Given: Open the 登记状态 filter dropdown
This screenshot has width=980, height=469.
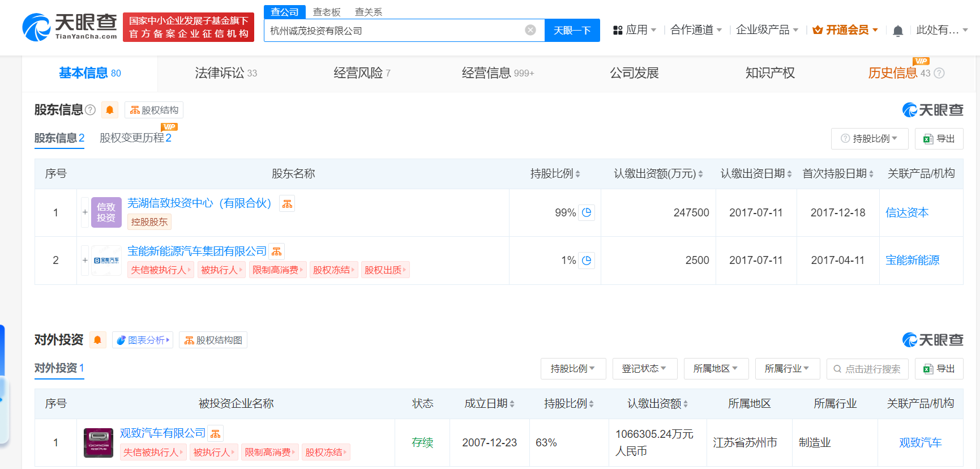Looking at the screenshot, I should pos(644,369).
